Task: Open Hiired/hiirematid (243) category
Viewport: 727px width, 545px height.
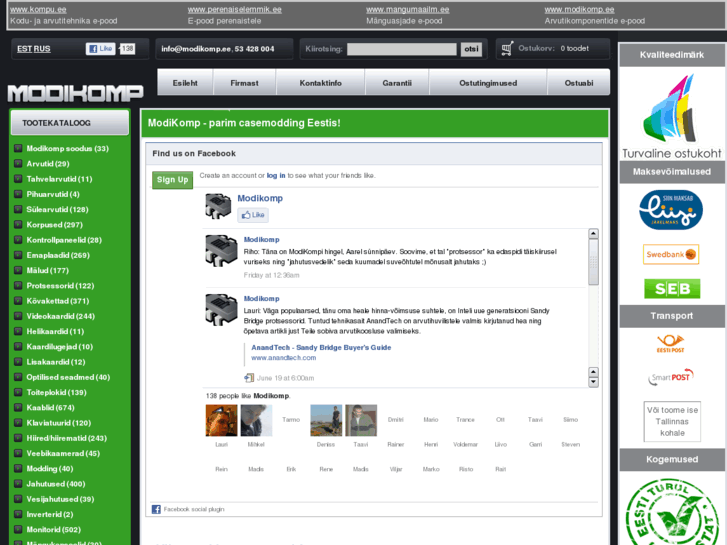Action: coord(67,438)
